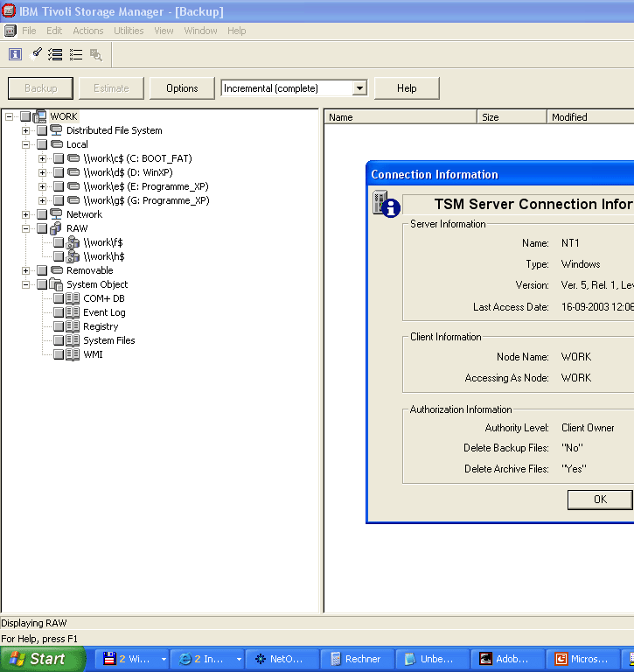This screenshot has width=634, height=672.
Task: Click the WMI book icon
Action: point(73,354)
